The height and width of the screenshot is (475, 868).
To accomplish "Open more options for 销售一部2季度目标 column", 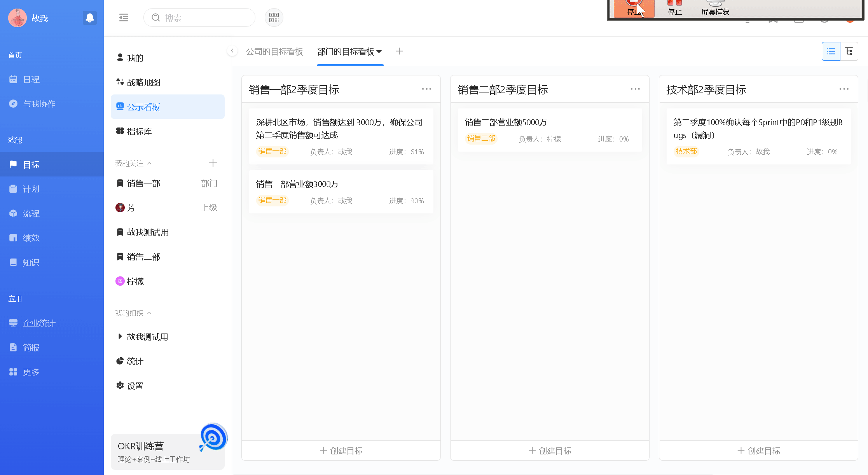I will coord(426,89).
